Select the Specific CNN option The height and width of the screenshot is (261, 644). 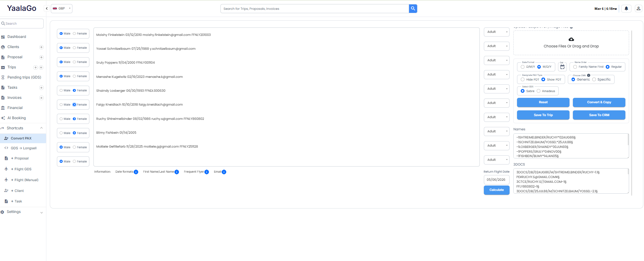coord(594,80)
